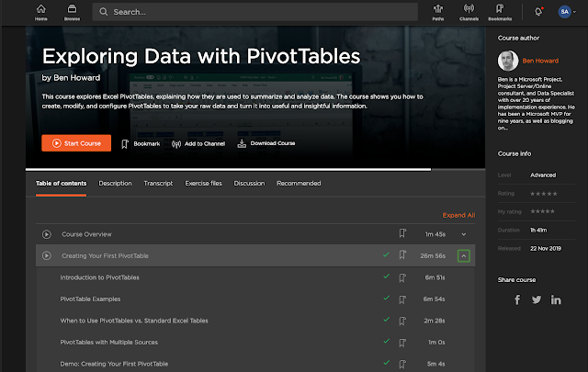
Task: Toggle bookmark on Introduction to PivotTables
Action: [401, 276]
